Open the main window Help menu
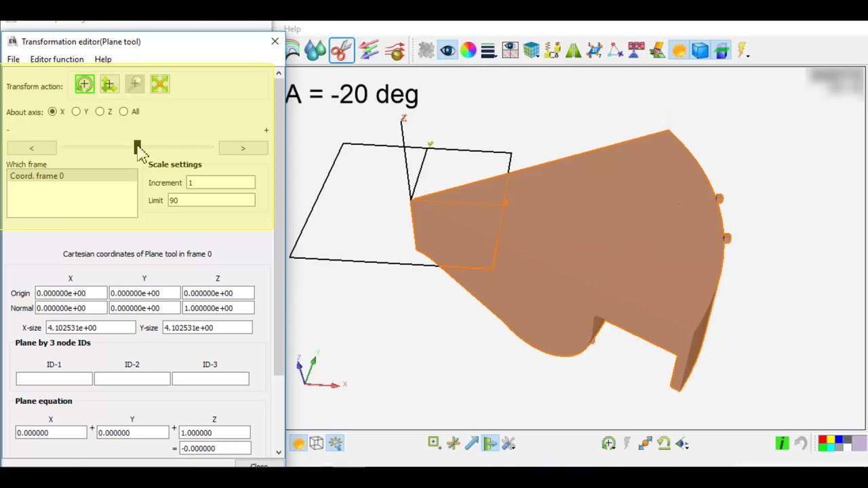Screen dimensions: 868x488 point(292,29)
